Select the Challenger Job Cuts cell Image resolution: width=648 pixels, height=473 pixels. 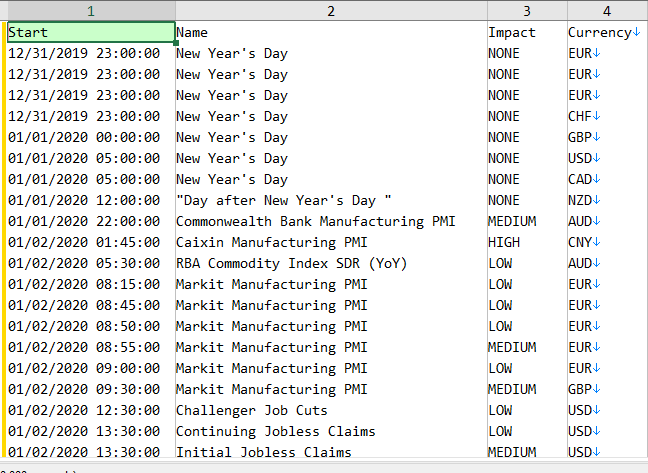point(331,410)
